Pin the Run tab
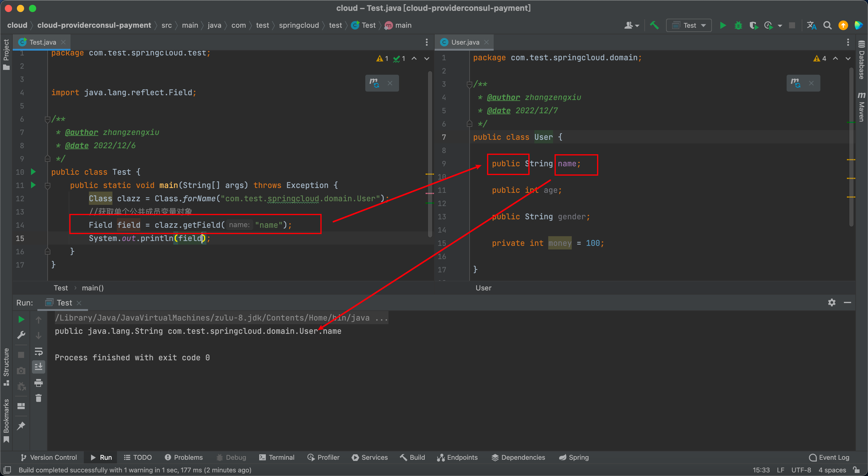Screen dimensions: 868x476 click(x=21, y=426)
